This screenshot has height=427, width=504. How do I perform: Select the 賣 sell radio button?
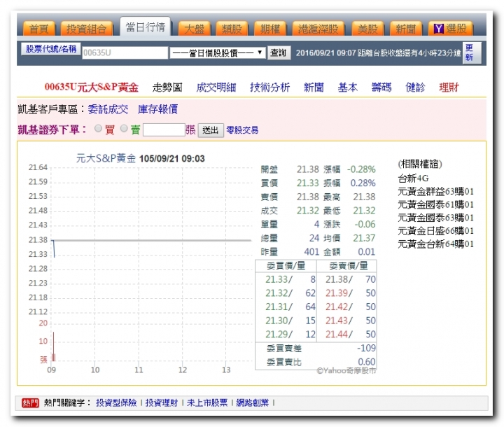pyautogui.click(x=124, y=129)
